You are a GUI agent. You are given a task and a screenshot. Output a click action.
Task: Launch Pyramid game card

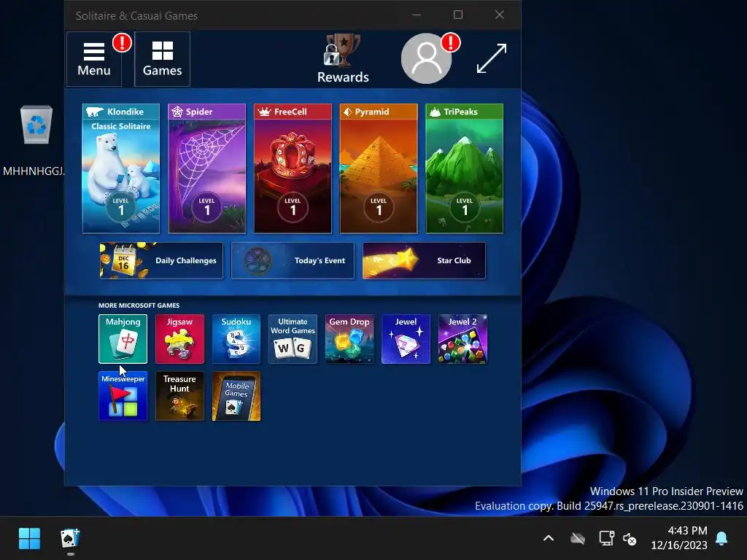(379, 168)
